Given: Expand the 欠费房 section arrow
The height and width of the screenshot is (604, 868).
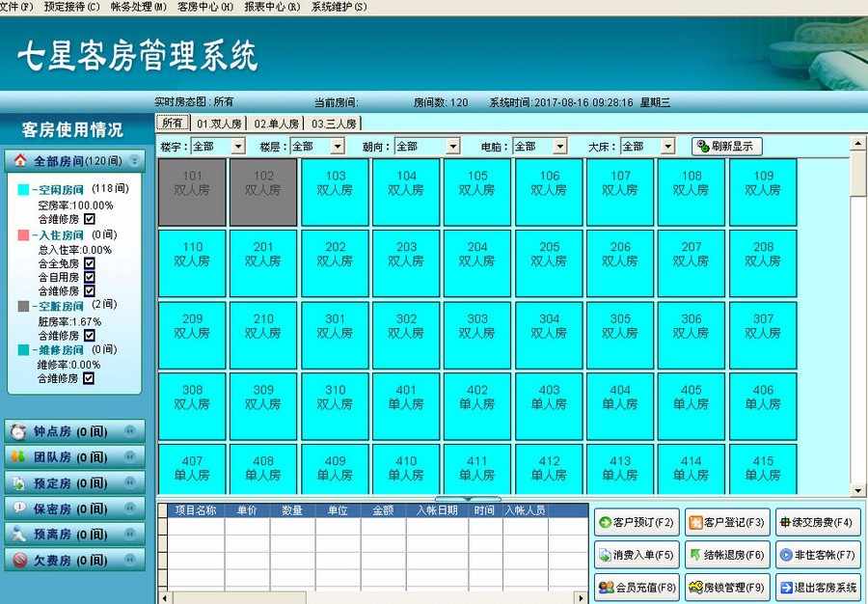Looking at the screenshot, I should pos(129,560).
